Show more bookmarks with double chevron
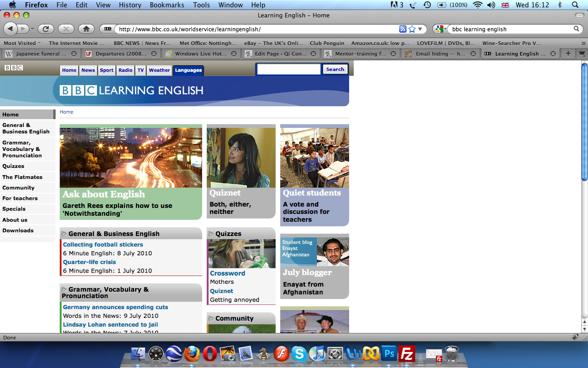The width and height of the screenshot is (588, 368). pyautogui.click(x=583, y=43)
